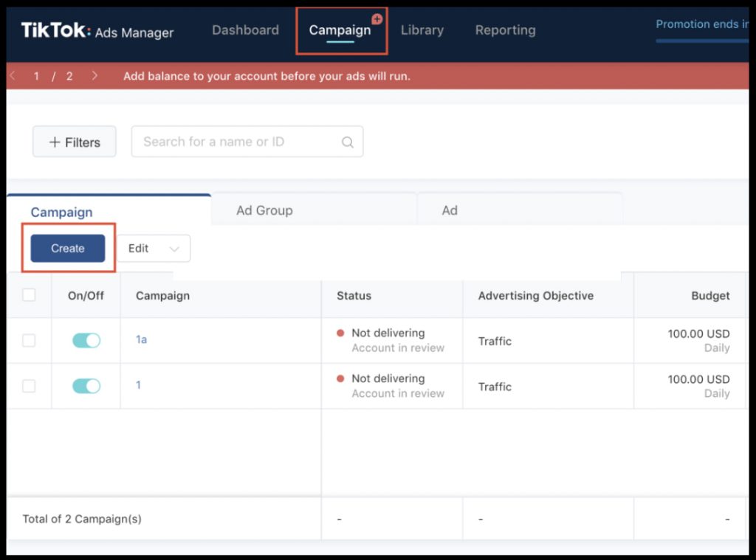Click the blue Create button
The height and width of the screenshot is (560, 756).
[x=67, y=248]
